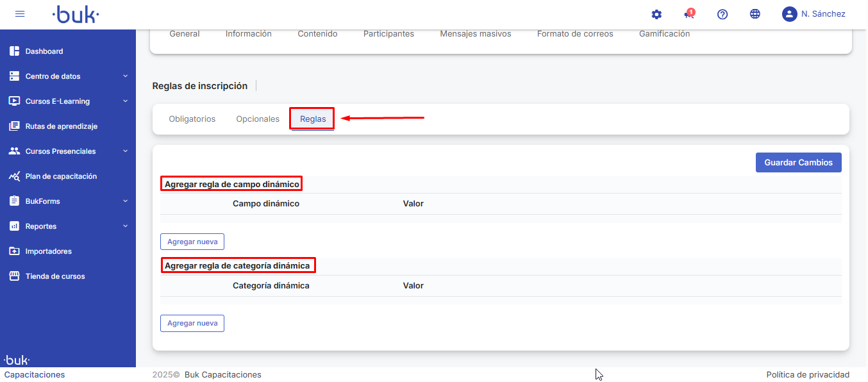
Task: Click the help question mark icon
Action: pyautogui.click(x=722, y=14)
